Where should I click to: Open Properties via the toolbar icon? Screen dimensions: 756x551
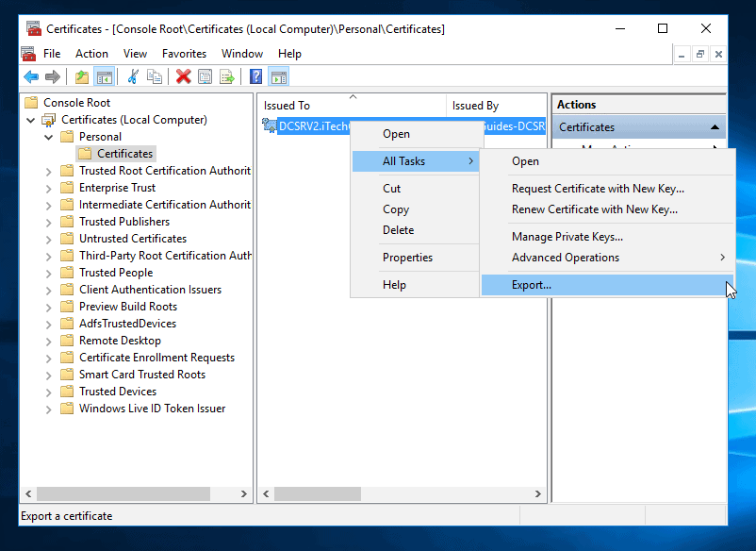point(204,76)
